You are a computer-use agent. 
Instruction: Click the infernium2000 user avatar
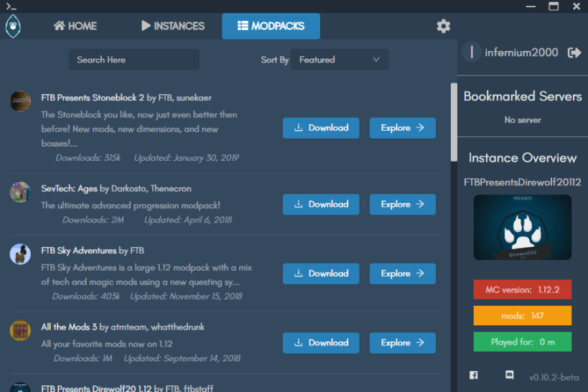point(472,52)
